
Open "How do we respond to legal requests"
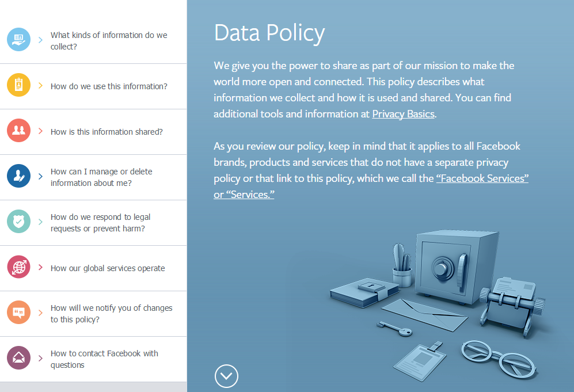pos(100,223)
